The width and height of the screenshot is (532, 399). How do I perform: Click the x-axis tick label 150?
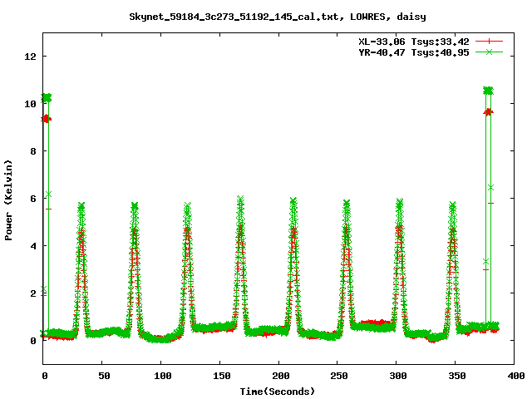222,376
